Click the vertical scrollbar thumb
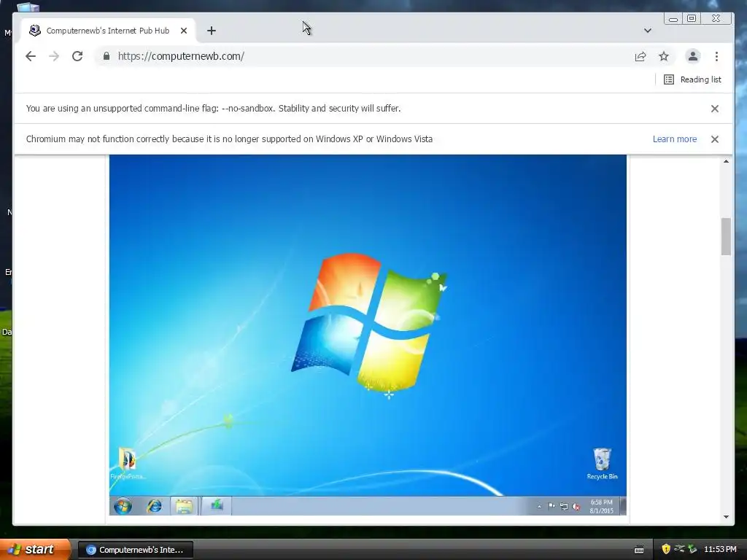 726,237
